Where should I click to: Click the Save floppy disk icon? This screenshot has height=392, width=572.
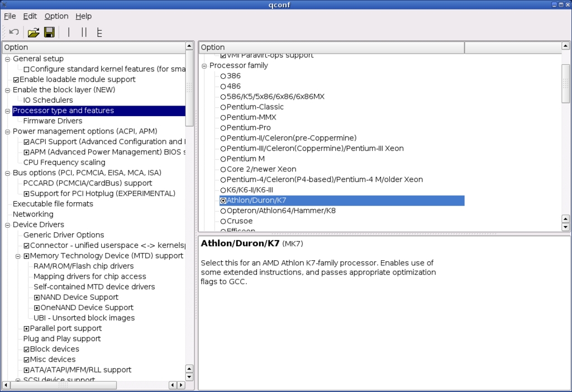point(49,32)
